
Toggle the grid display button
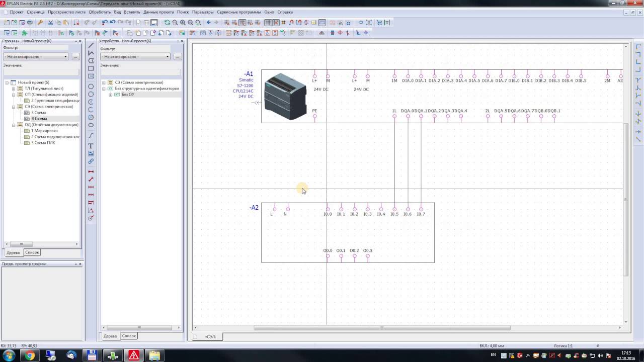(x=268, y=23)
